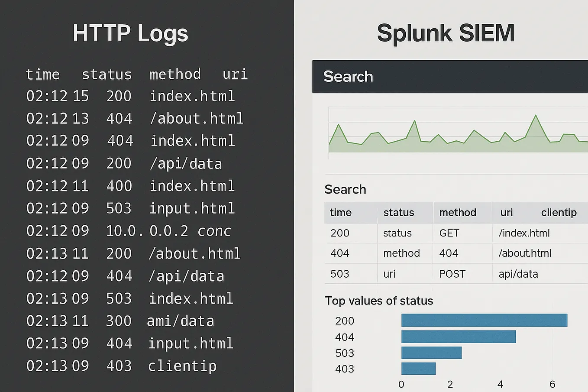Select the 404 status bar in chart
Screen dimensions: 588x392
[x=458, y=337]
